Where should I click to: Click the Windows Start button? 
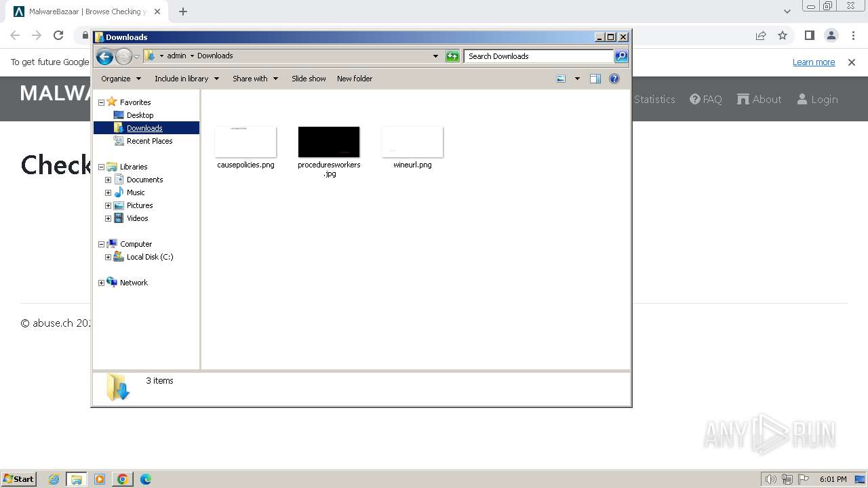pyautogui.click(x=18, y=479)
